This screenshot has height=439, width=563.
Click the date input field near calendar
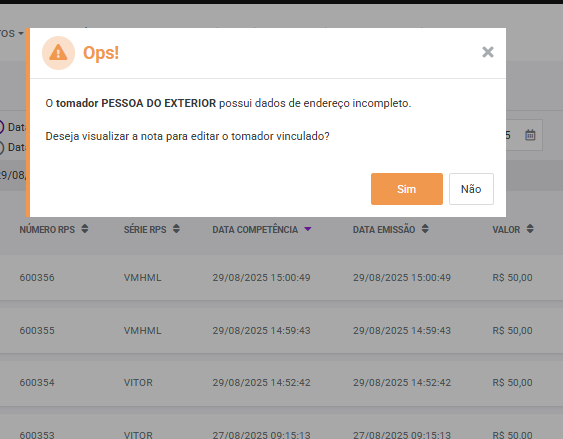pyautogui.click(x=524, y=135)
